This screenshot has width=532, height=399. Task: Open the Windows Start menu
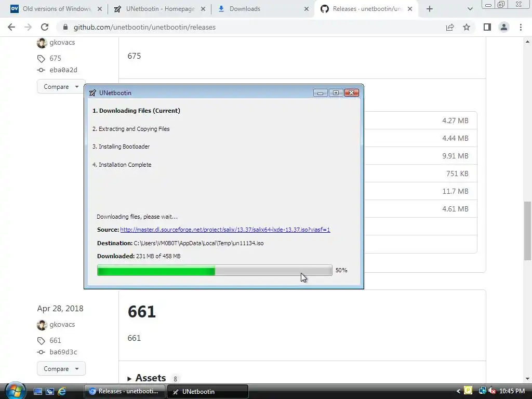[15, 391]
